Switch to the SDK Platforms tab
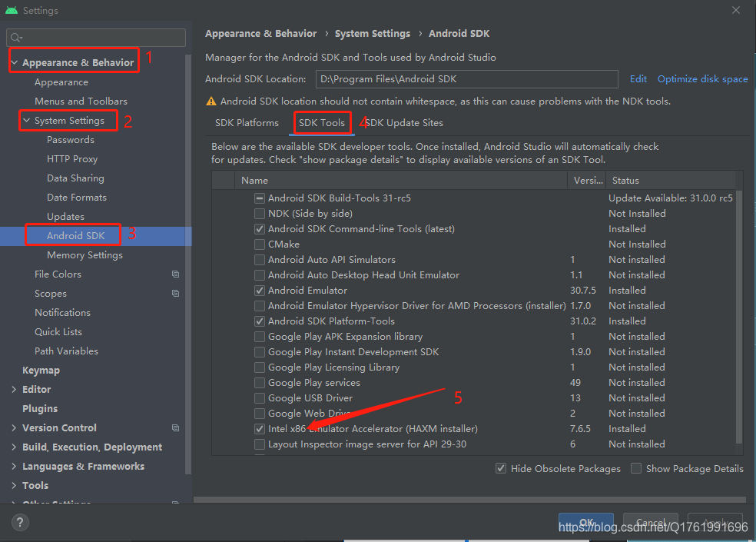Screen dimensions: 756x542 click(x=247, y=123)
